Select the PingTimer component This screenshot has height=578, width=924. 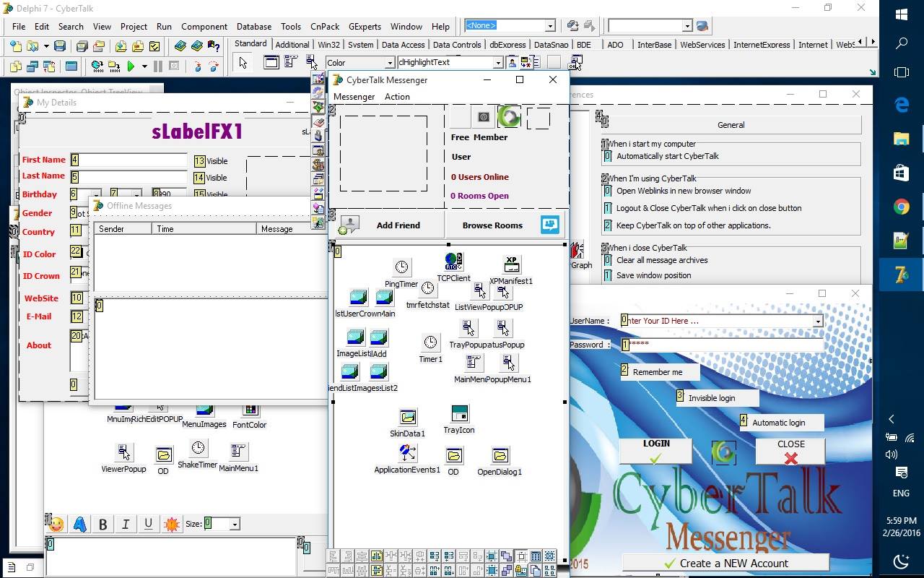point(401,267)
